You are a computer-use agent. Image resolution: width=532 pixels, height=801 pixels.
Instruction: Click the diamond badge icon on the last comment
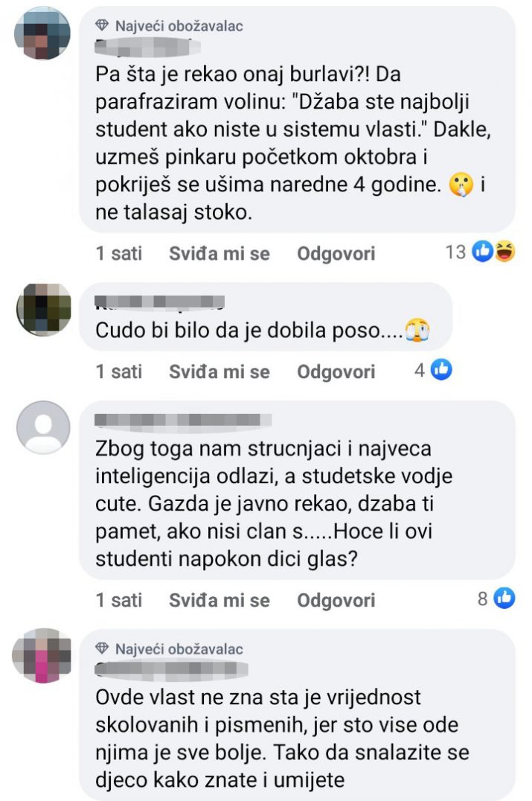point(102,648)
